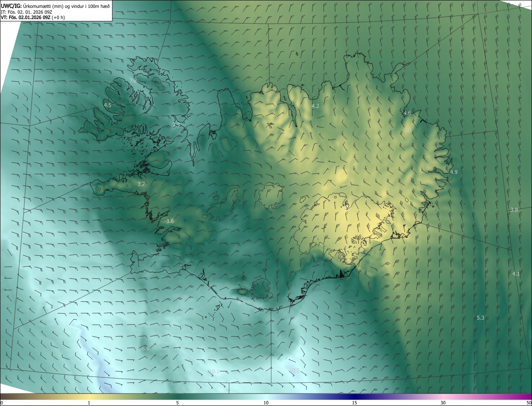Click the 3.6 value on the map
This screenshot has width=532, height=406.
[170, 221]
